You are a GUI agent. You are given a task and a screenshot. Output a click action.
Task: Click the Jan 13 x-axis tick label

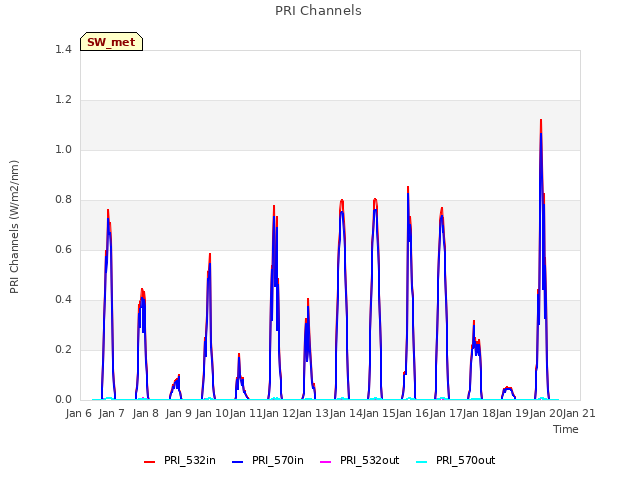click(x=312, y=413)
